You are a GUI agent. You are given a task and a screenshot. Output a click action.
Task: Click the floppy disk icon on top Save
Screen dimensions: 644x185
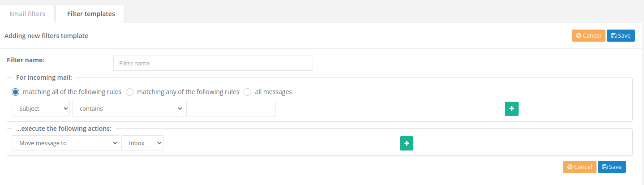(x=614, y=36)
